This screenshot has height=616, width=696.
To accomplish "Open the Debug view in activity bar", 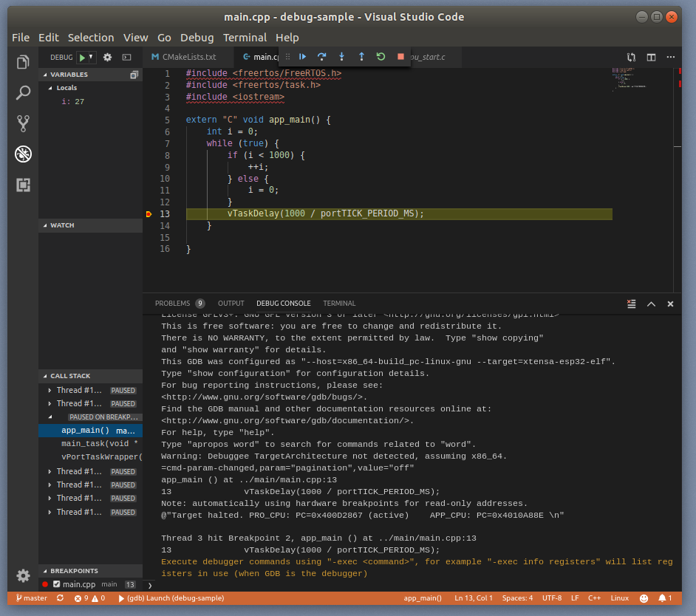I will (x=23, y=154).
